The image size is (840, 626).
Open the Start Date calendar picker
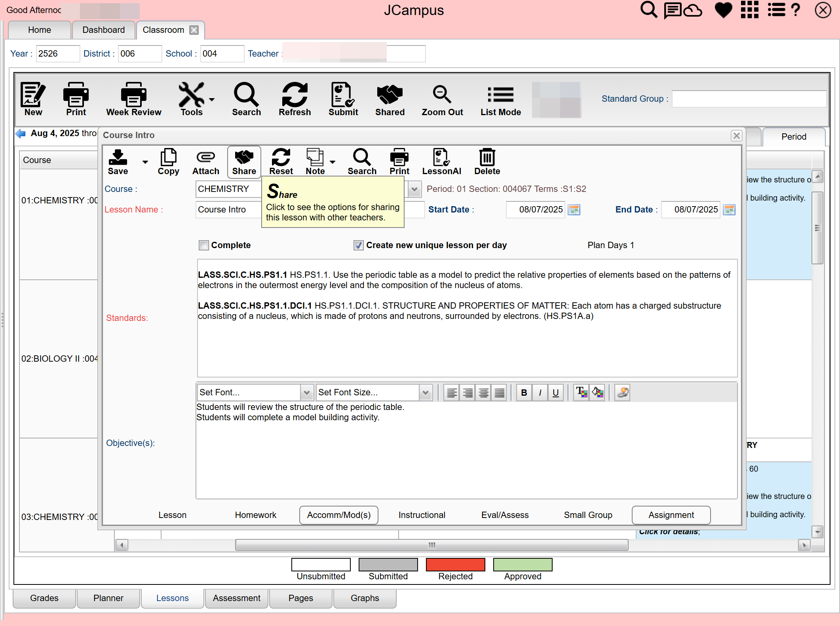(574, 210)
